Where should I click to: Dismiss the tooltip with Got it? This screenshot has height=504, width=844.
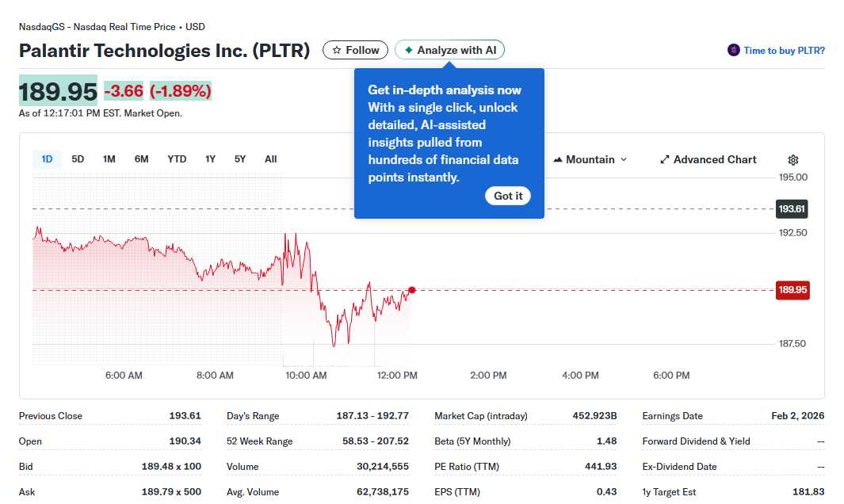(507, 196)
